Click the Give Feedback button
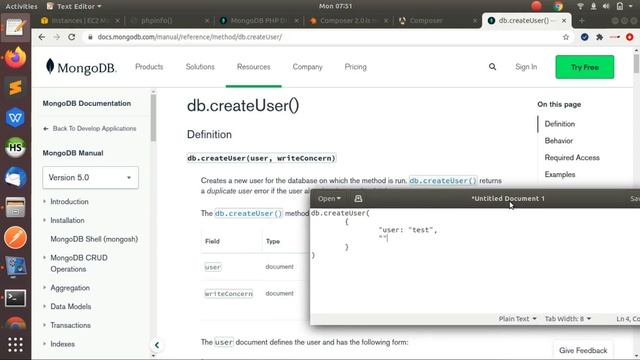The image size is (640, 360). point(583,350)
